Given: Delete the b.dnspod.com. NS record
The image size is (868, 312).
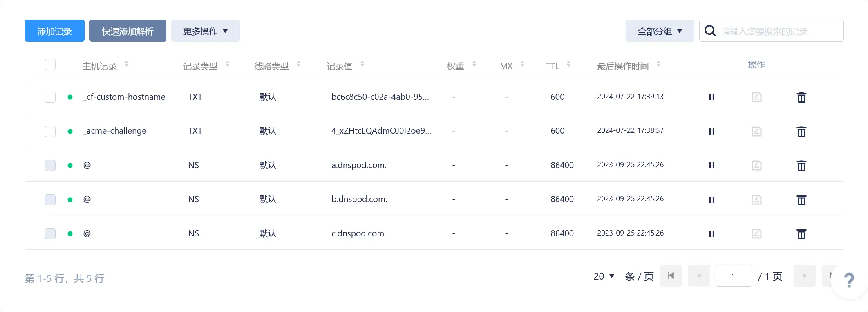Looking at the screenshot, I should pos(801,200).
